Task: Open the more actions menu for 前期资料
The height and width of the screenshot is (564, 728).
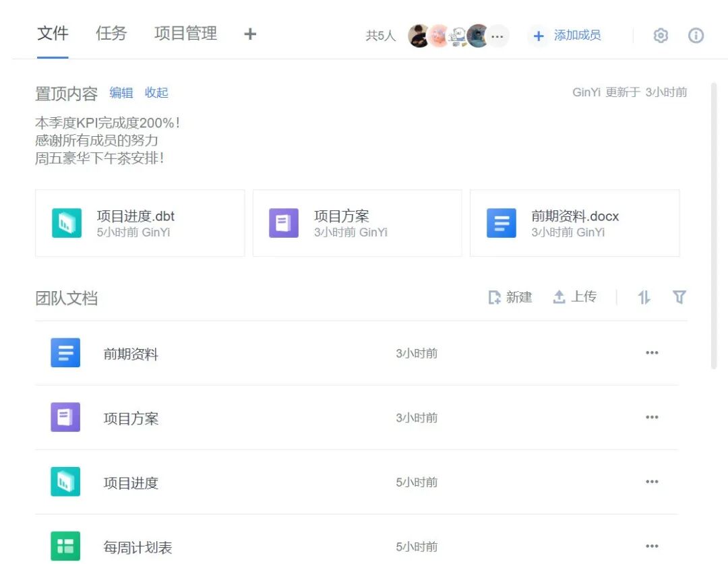Action: 652,352
